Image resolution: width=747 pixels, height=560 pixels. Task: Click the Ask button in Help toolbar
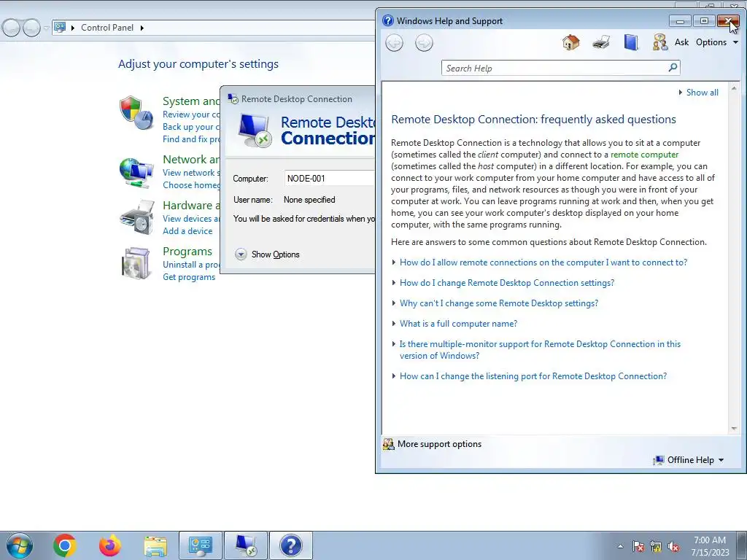click(x=682, y=42)
